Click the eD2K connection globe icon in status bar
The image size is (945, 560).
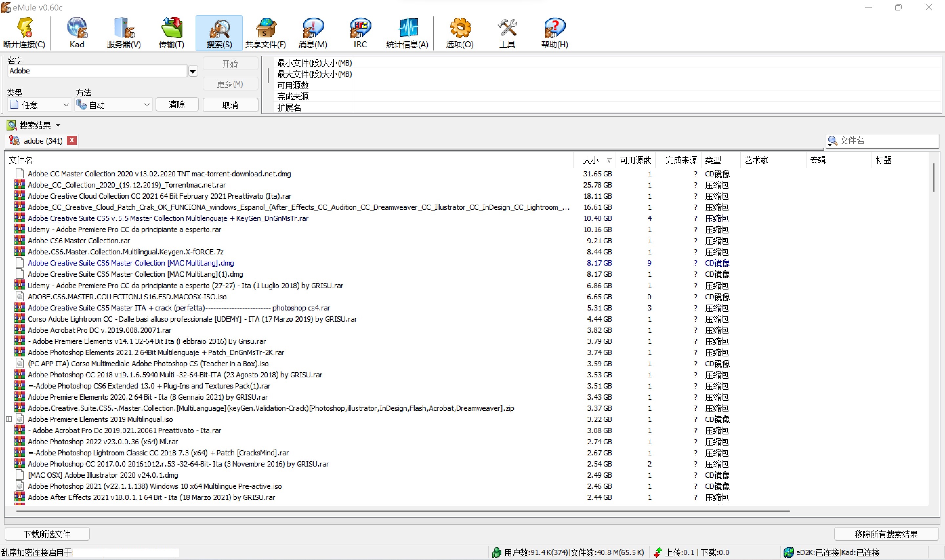(x=788, y=552)
